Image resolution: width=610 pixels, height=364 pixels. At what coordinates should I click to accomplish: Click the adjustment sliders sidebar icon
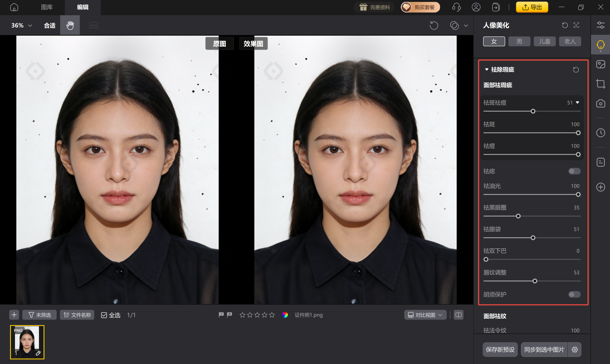600,25
